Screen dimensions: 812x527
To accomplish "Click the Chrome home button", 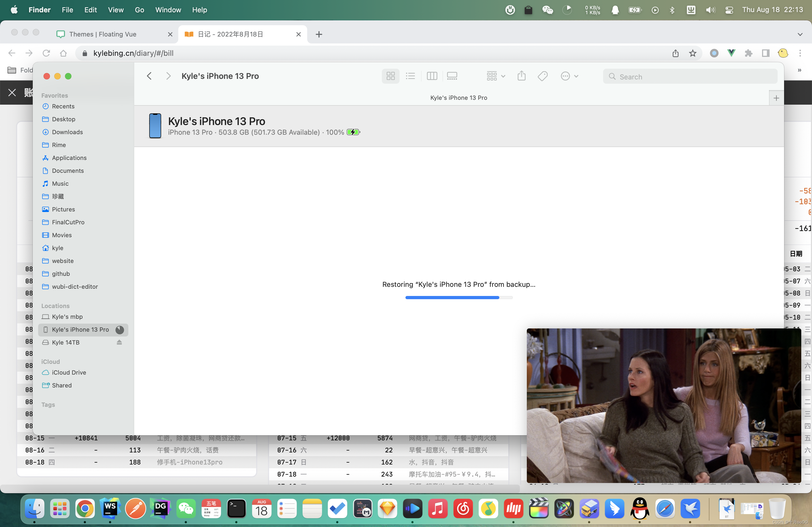I will [63, 53].
